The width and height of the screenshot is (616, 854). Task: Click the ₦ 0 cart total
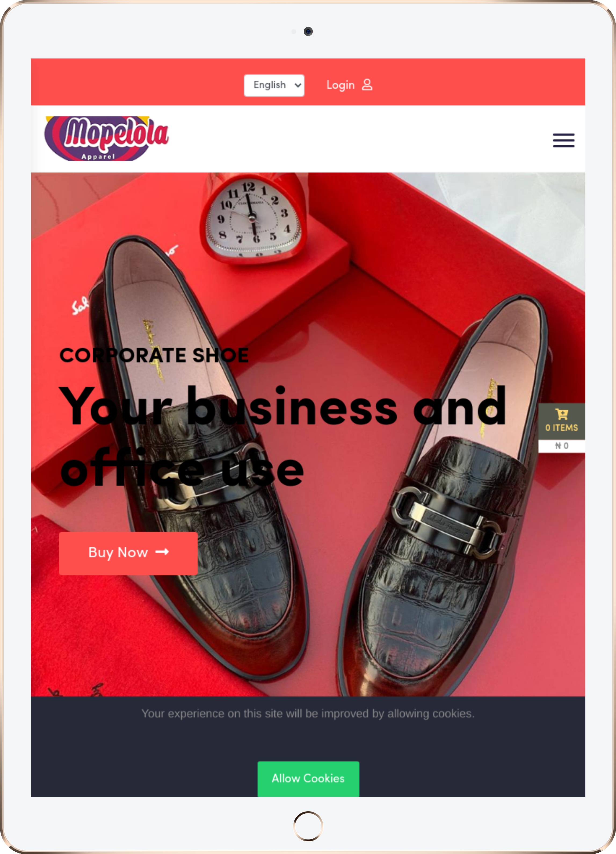point(561,446)
